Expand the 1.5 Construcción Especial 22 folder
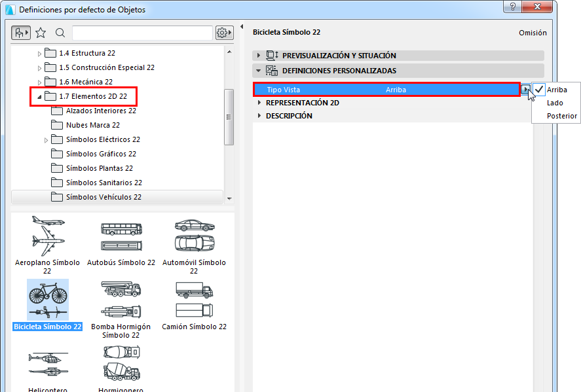This screenshot has width=581, height=392. pos(39,68)
